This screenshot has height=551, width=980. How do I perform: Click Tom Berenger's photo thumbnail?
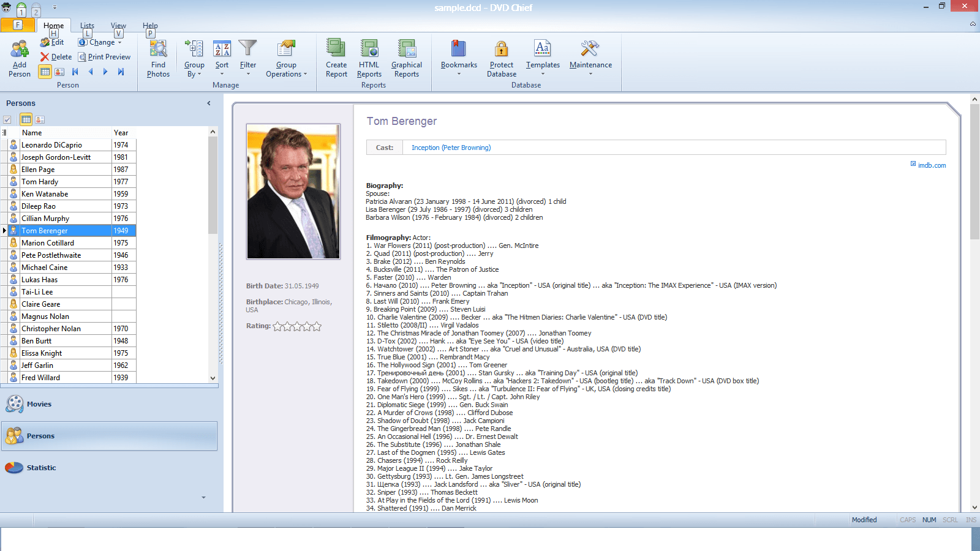(293, 192)
